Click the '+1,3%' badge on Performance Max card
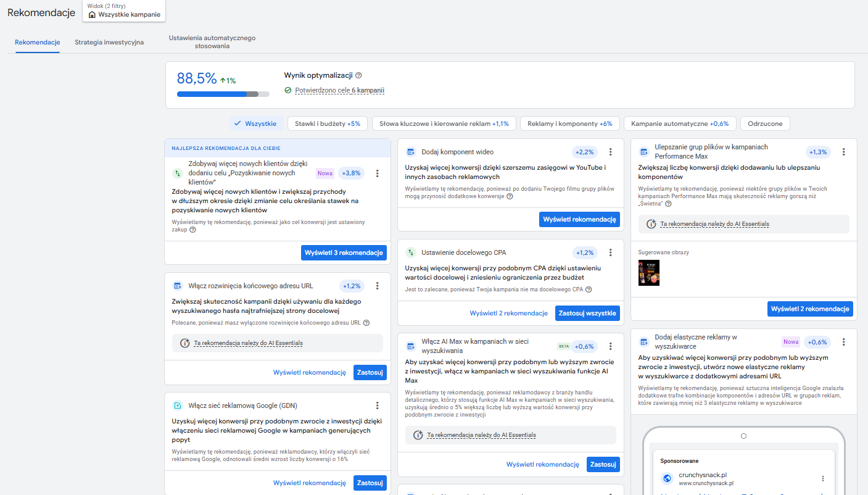Image resolution: width=868 pixels, height=495 pixels. (x=818, y=152)
